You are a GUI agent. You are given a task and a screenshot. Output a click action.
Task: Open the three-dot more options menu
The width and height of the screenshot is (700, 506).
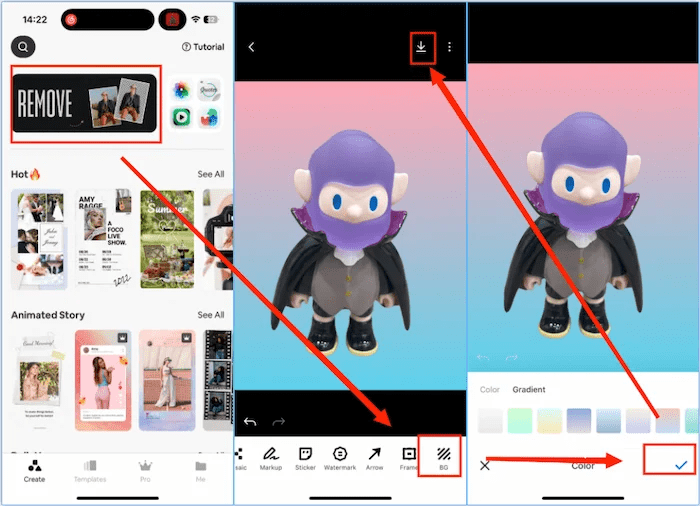click(450, 47)
